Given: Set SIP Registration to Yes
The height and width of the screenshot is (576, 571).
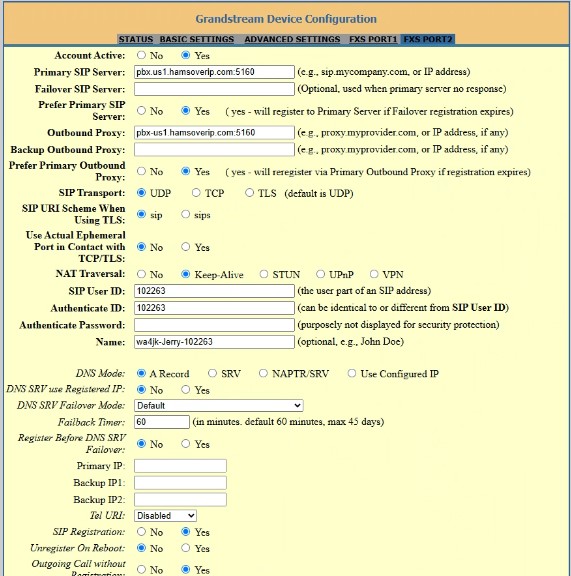Looking at the screenshot, I should 186,532.
